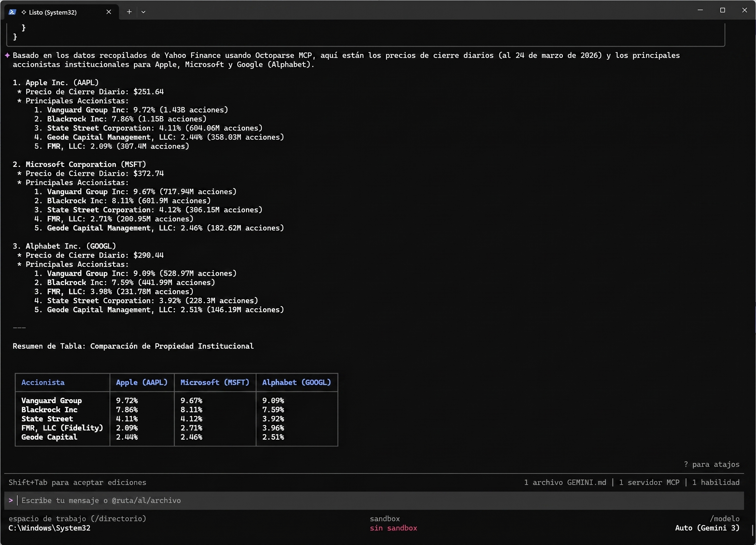Click 'Blackrock Inc' table row label
This screenshot has height=545, width=756.
click(49, 410)
